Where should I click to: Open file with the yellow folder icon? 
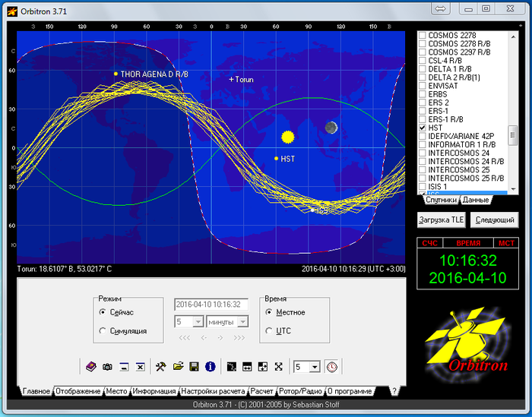178,367
